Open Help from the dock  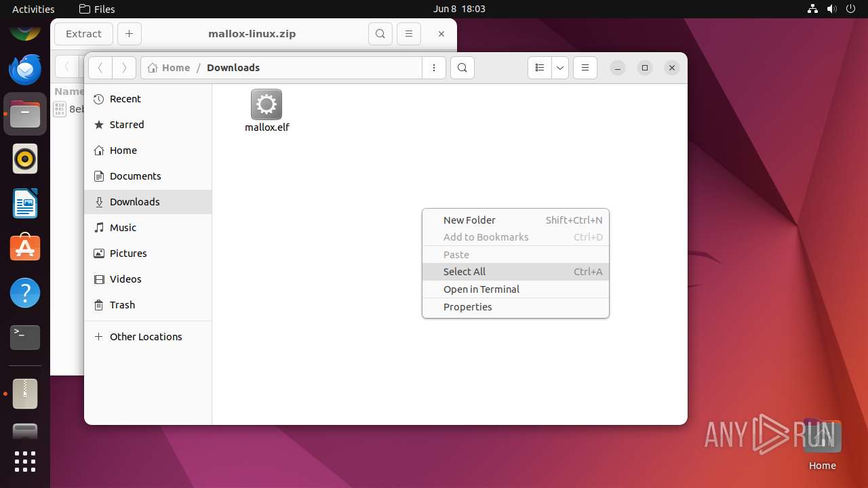[25, 293]
